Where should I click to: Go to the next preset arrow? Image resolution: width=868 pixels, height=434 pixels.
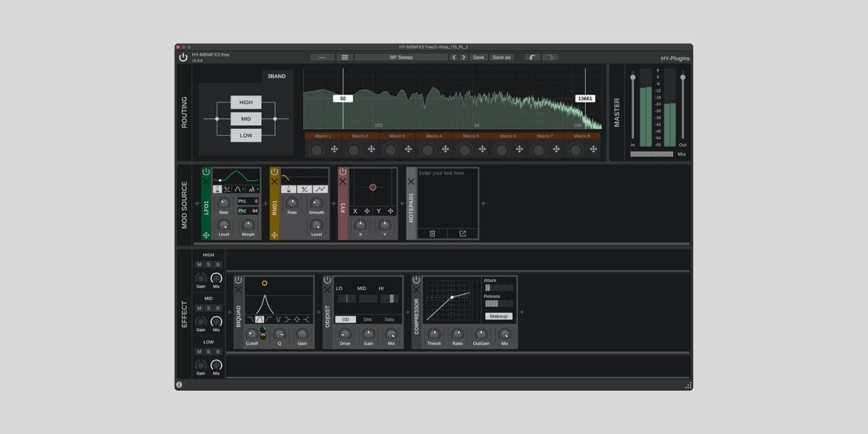point(464,57)
